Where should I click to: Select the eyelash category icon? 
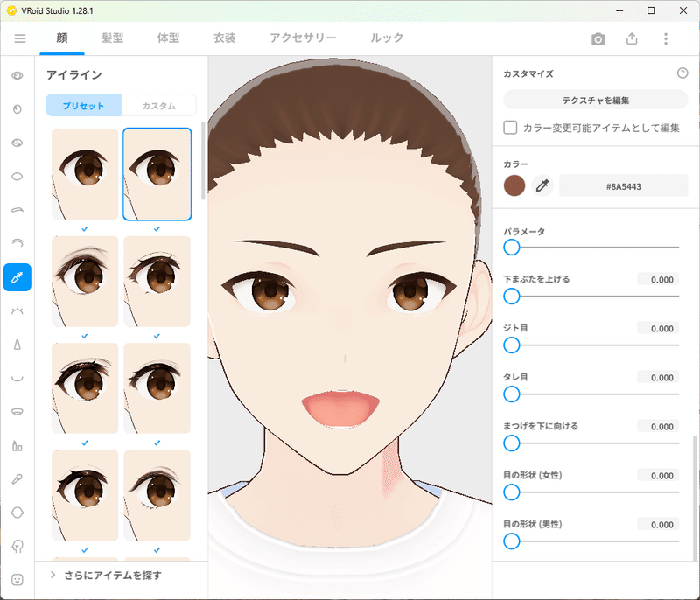click(x=17, y=310)
